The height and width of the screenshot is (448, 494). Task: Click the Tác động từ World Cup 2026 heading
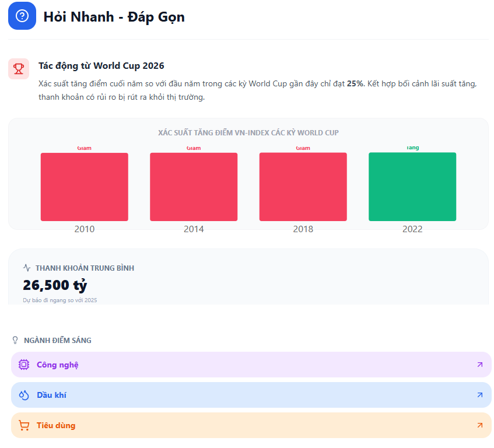pyautogui.click(x=101, y=65)
